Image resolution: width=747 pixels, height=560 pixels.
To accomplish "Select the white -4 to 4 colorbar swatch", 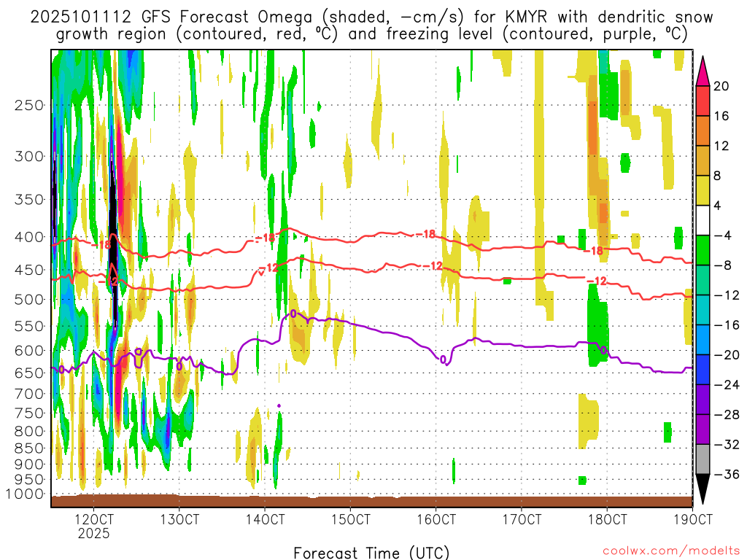I will (x=703, y=220).
